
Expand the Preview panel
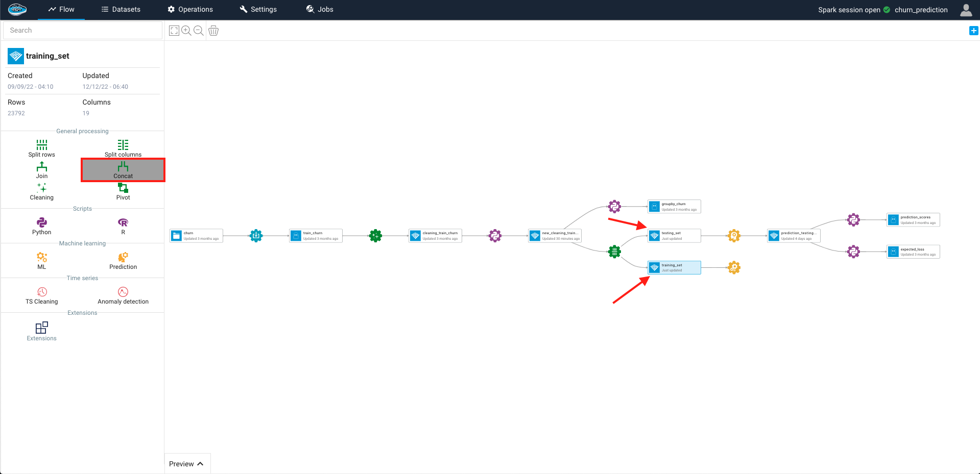point(186,464)
